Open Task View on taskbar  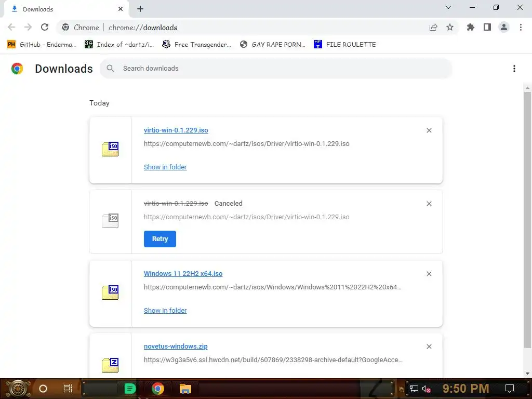point(68,389)
